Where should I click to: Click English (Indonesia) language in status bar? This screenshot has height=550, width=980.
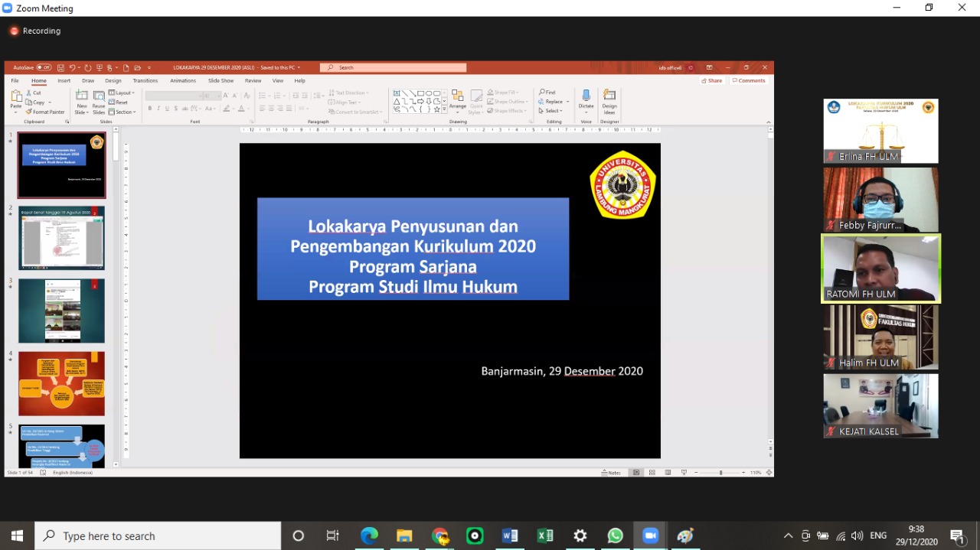pyautogui.click(x=72, y=473)
